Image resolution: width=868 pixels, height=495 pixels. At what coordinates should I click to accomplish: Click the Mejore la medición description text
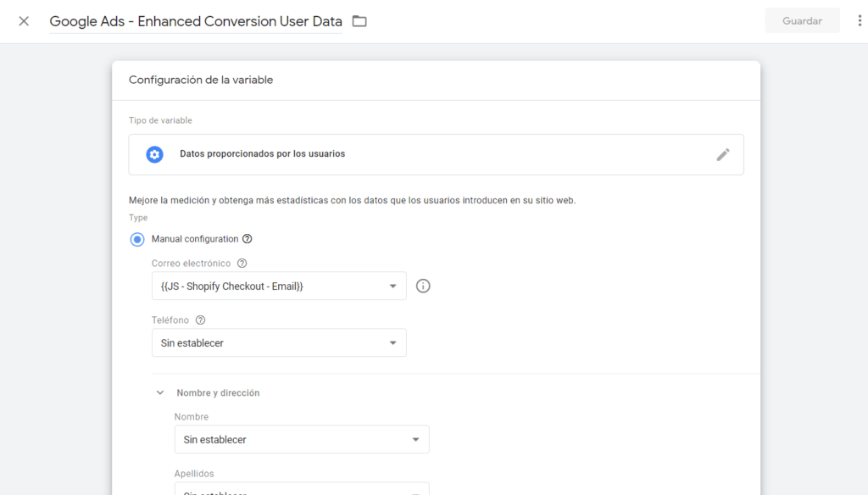[x=352, y=200]
